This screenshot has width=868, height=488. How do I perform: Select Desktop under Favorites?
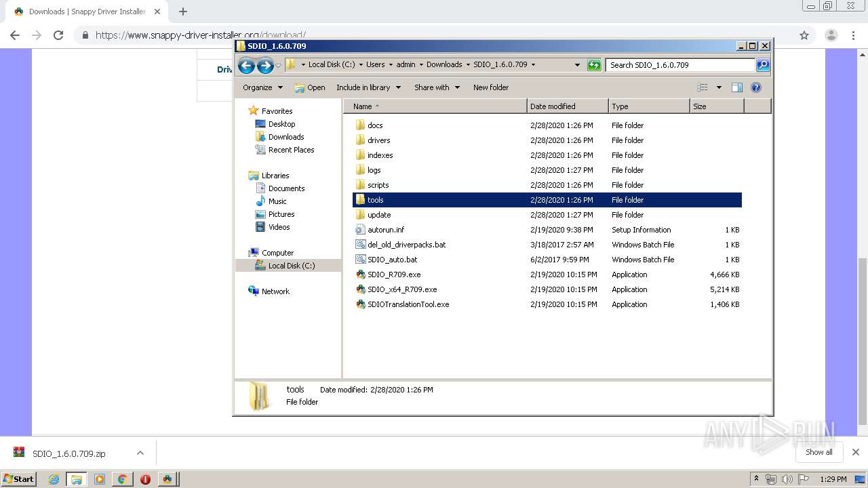pyautogui.click(x=281, y=124)
